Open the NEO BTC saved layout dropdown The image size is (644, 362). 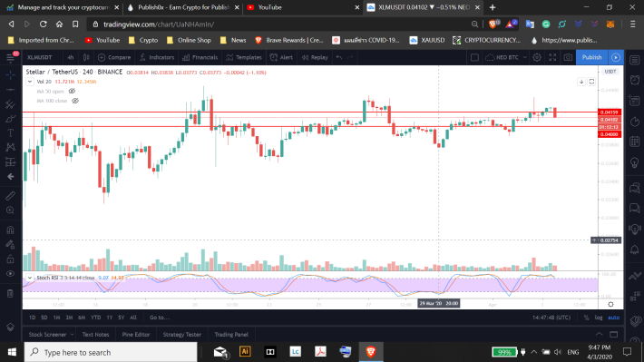(x=506, y=57)
